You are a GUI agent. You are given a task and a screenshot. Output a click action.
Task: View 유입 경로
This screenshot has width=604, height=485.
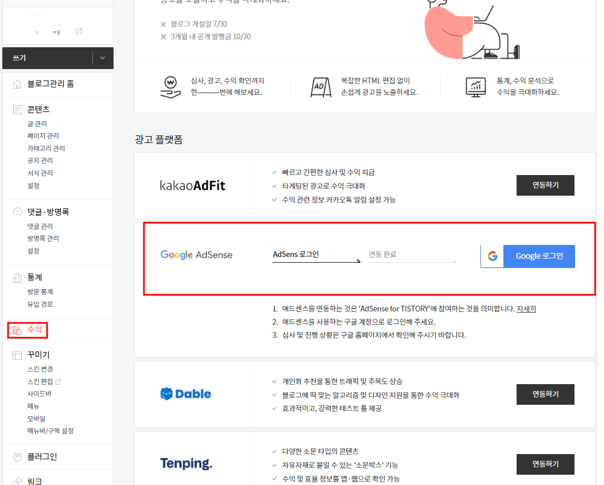pyautogui.click(x=40, y=304)
